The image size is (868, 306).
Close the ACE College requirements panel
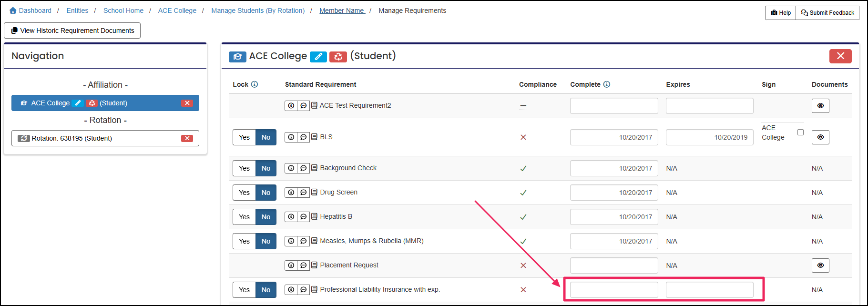pyautogui.click(x=840, y=56)
